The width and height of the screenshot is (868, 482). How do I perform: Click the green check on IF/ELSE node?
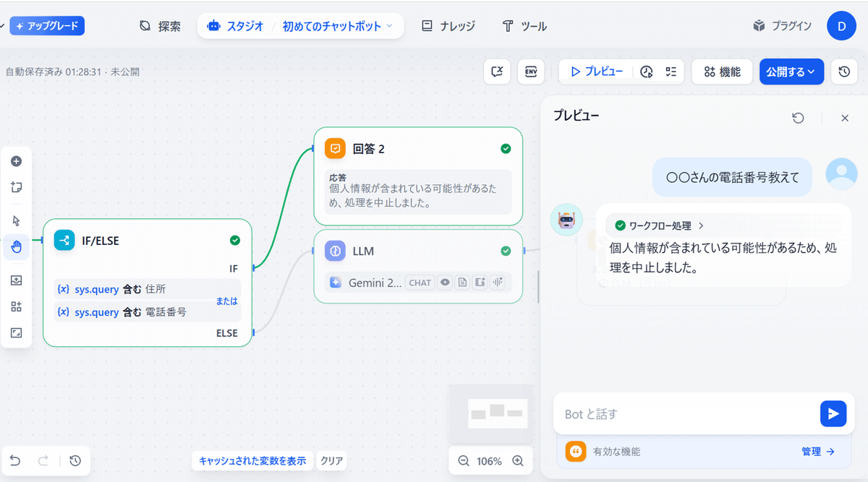(x=234, y=241)
